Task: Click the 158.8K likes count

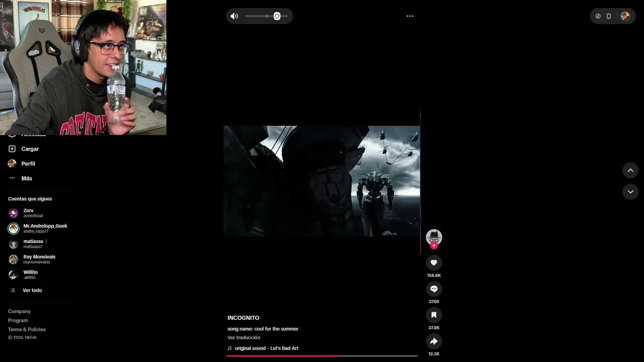Action: click(434, 276)
